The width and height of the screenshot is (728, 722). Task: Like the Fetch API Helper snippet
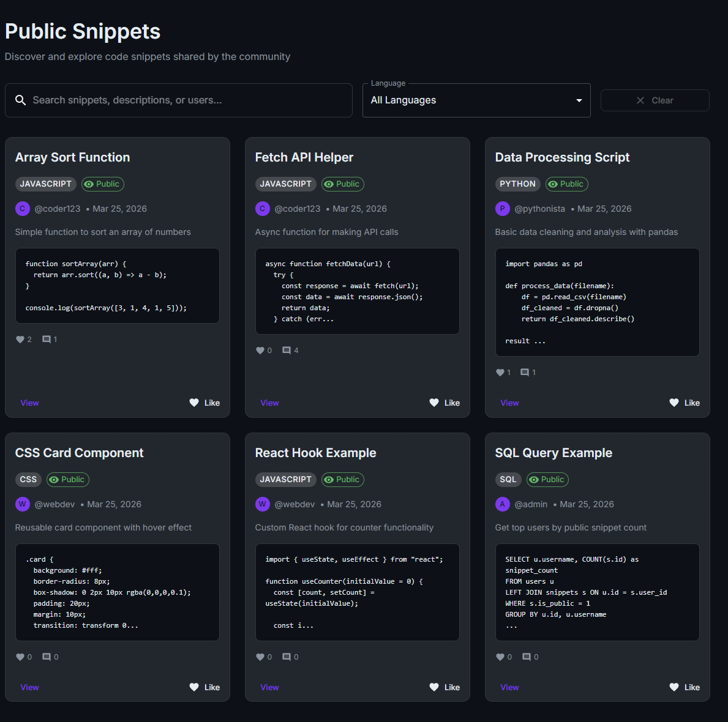click(x=445, y=403)
